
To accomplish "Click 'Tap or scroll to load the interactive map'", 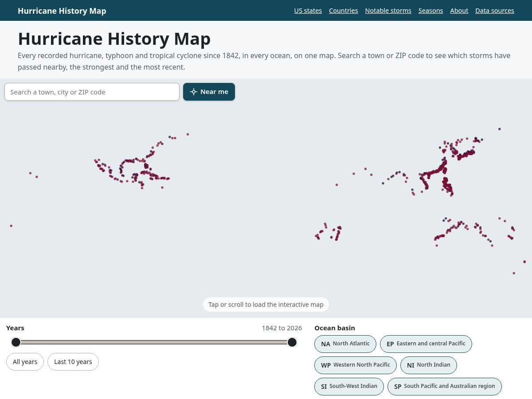I will [x=266, y=305].
